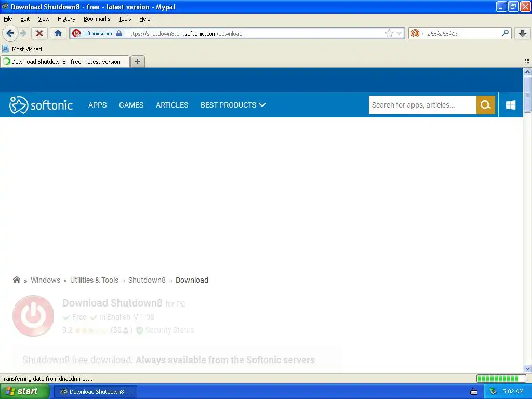This screenshot has height=399, width=532.
Task: Click the green page loading progress bar
Action: click(501, 378)
